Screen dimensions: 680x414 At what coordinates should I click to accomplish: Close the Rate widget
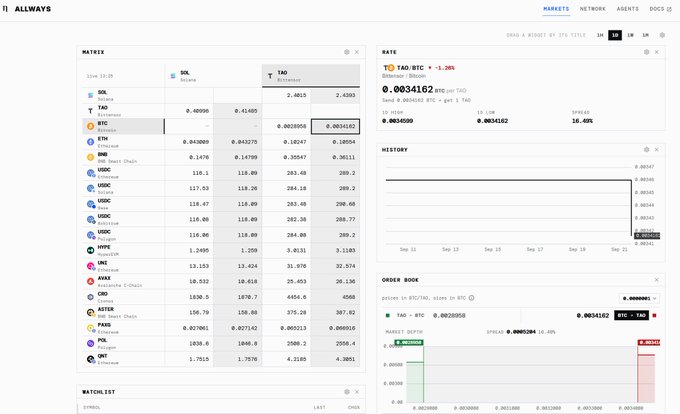click(657, 52)
